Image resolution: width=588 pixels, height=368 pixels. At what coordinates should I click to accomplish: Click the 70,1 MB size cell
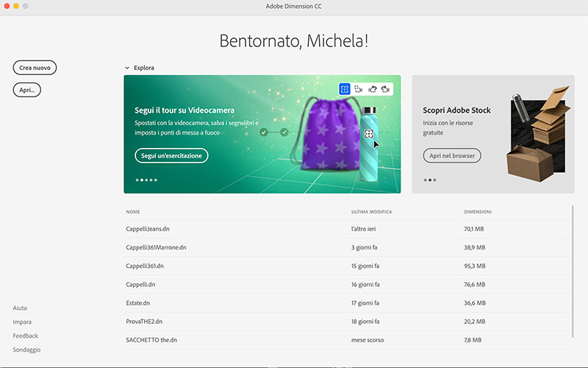473,229
